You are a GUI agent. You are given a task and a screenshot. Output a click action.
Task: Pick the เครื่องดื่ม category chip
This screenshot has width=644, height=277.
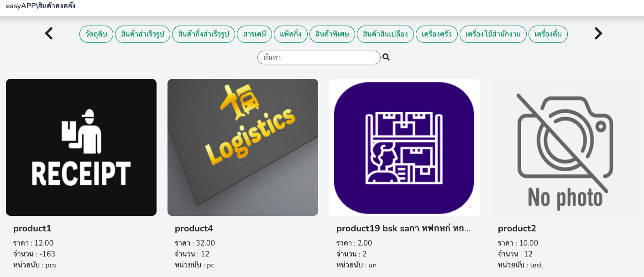pos(548,34)
